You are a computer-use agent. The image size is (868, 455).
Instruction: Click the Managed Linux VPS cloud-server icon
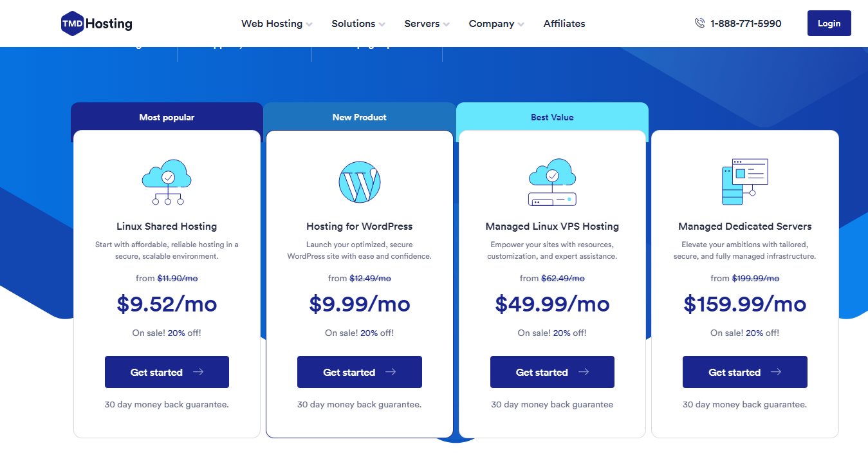pyautogui.click(x=552, y=182)
